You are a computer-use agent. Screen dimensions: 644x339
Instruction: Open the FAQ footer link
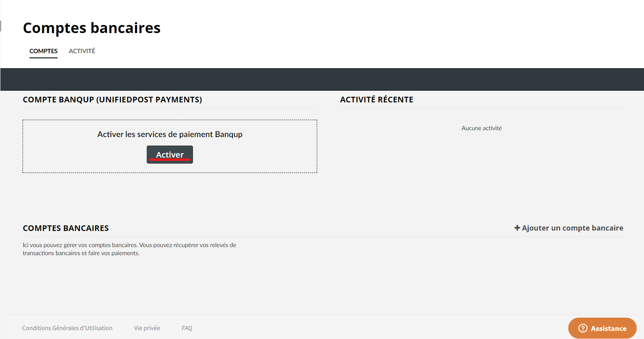click(187, 328)
